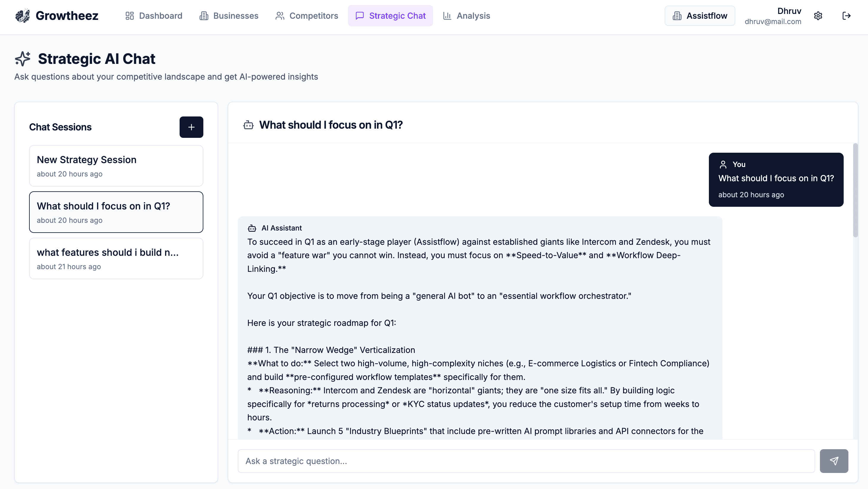Image resolution: width=868 pixels, height=489 pixels.
Task: Open the Dashboard menu item
Action: coord(153,15)
